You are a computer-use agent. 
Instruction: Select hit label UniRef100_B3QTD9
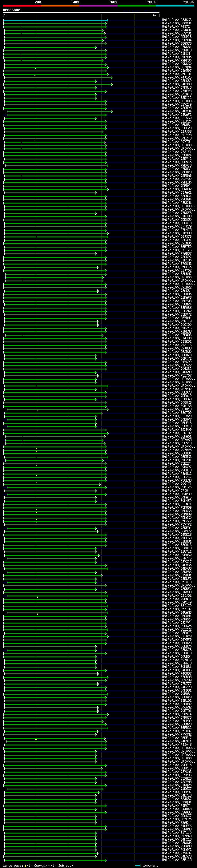pos(177,413)
